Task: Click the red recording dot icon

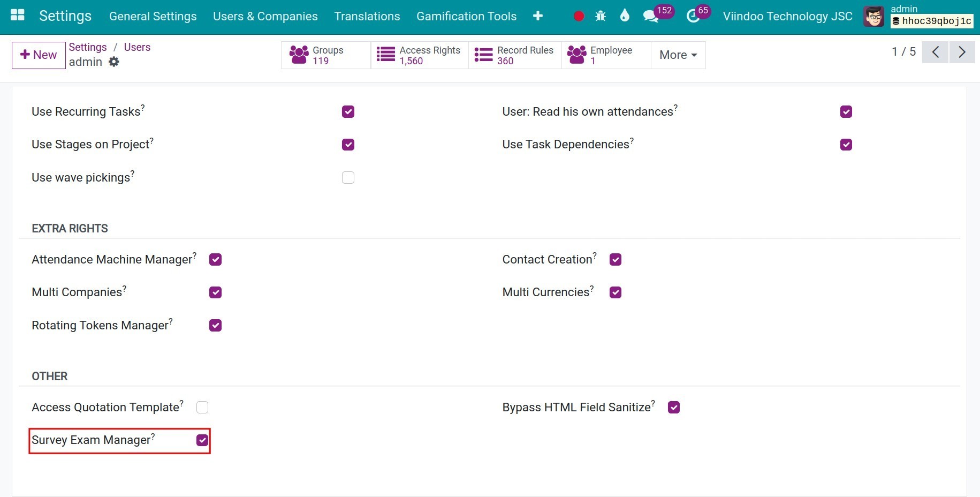Action: point(579,16)
